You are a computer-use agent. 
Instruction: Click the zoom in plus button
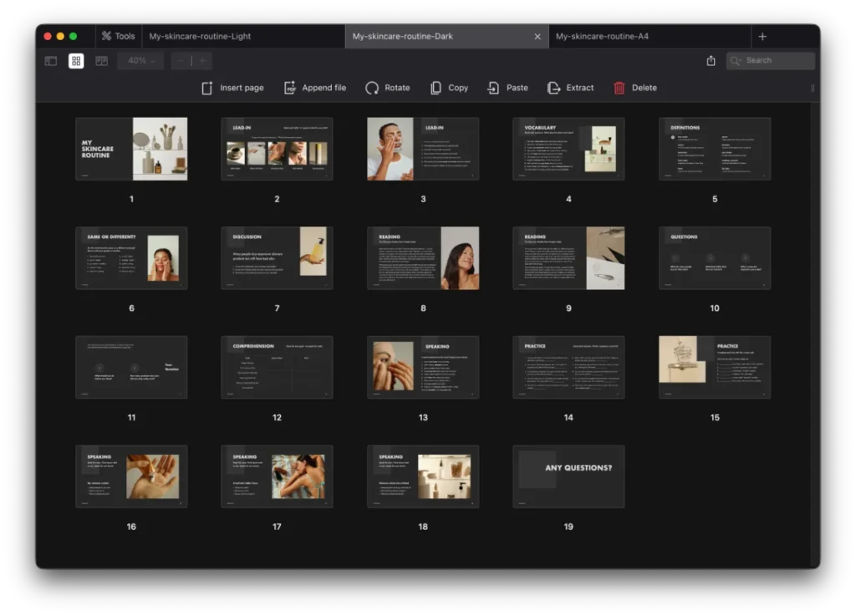point(201,61)
